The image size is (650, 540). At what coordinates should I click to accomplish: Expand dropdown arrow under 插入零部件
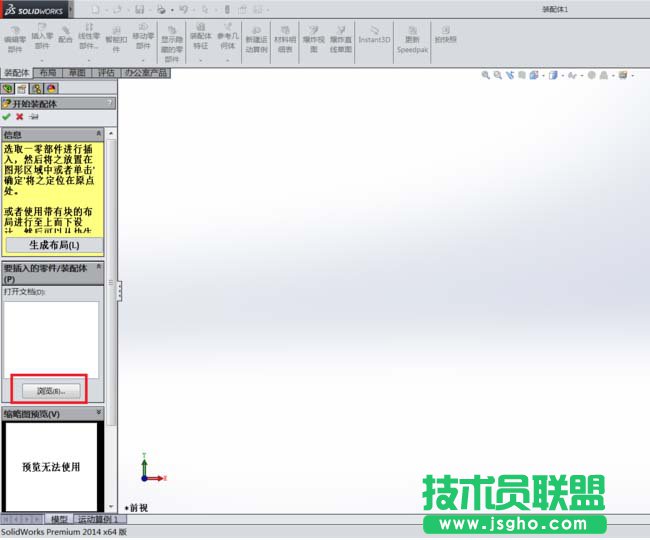(42, 61)
